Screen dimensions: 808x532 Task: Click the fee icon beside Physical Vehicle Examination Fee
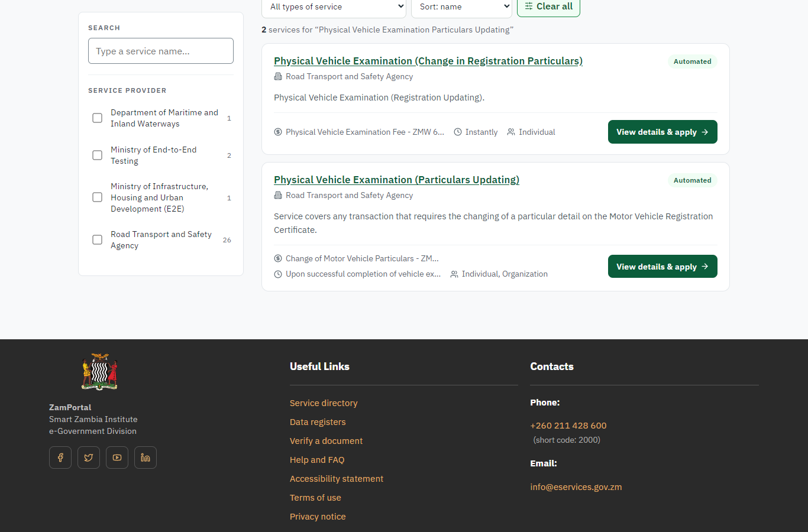278,132
